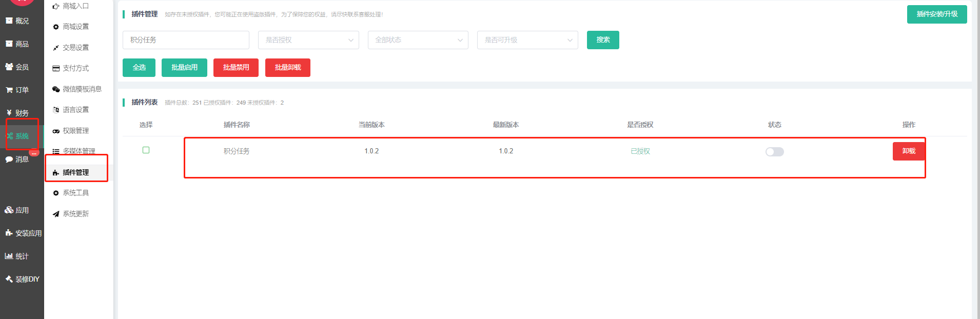Open the 是否可升级 dropdown

[x=527, y=40]
